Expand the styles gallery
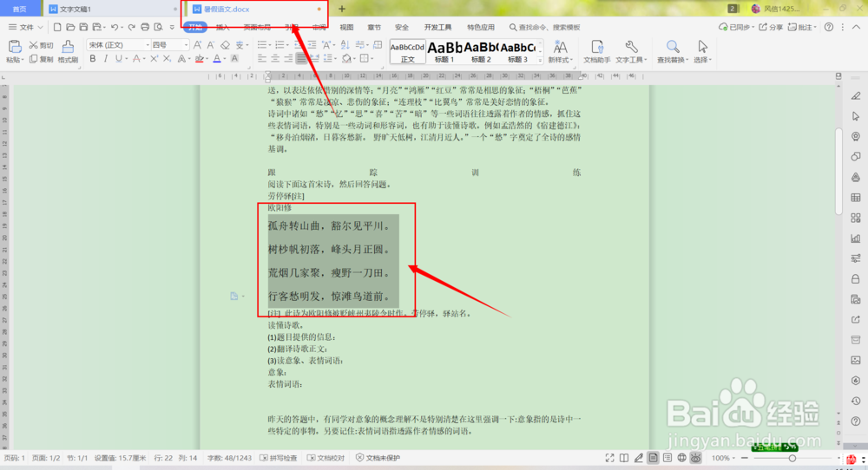Image resolution: width=868 pixels, height=470 pixels. pyautogui.click(x=540, y=61)
